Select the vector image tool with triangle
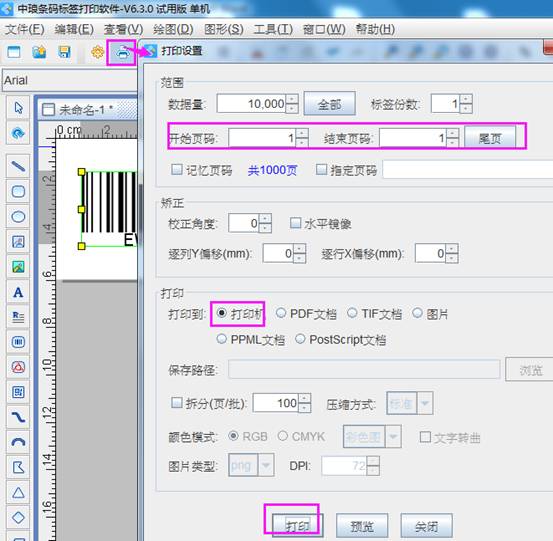This screenshot has width=553, height=541. pos(18,367)
